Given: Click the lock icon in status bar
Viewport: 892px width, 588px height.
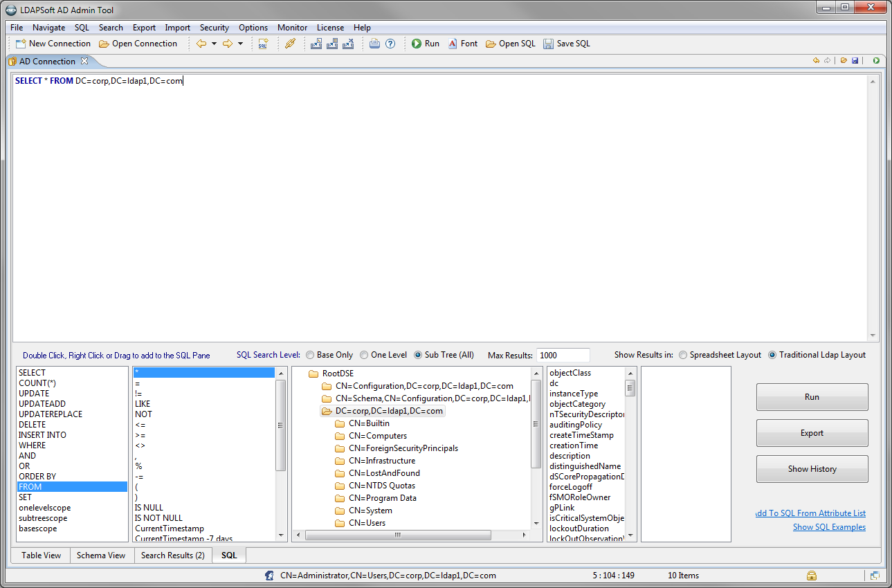Looking at the screenshot, I should click(x=812, y=576).
